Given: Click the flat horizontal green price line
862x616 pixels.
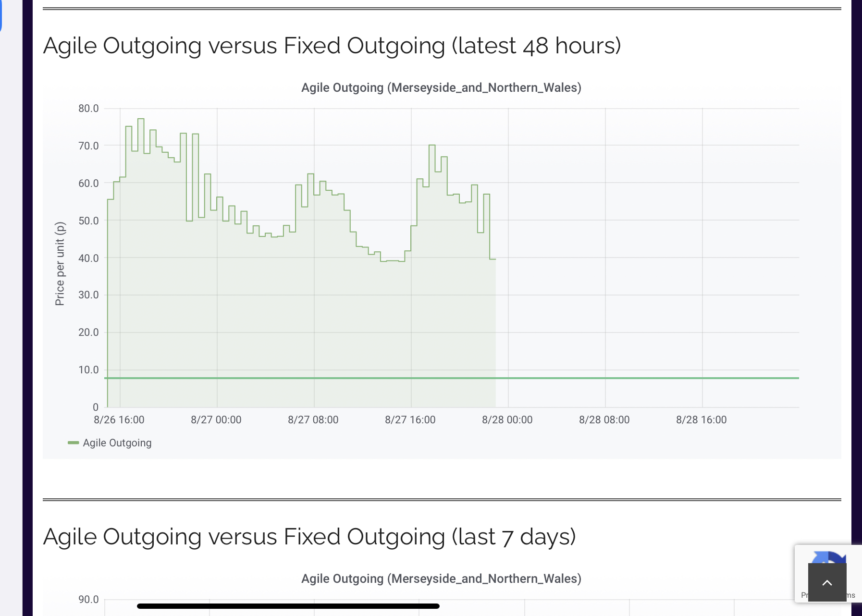Looking at the screenshot, I should (x=625, y=378).
